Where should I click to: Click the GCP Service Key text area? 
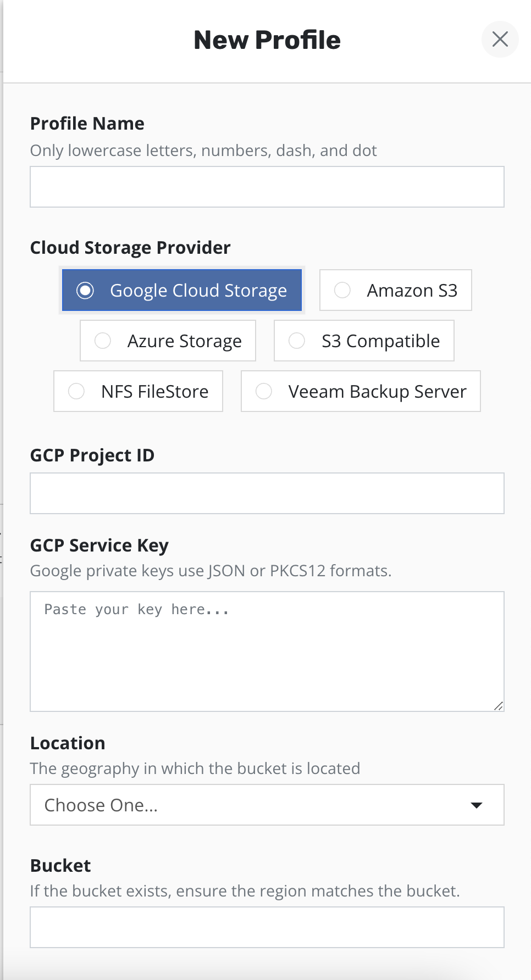pyautogui.click(x=267, y=652)
